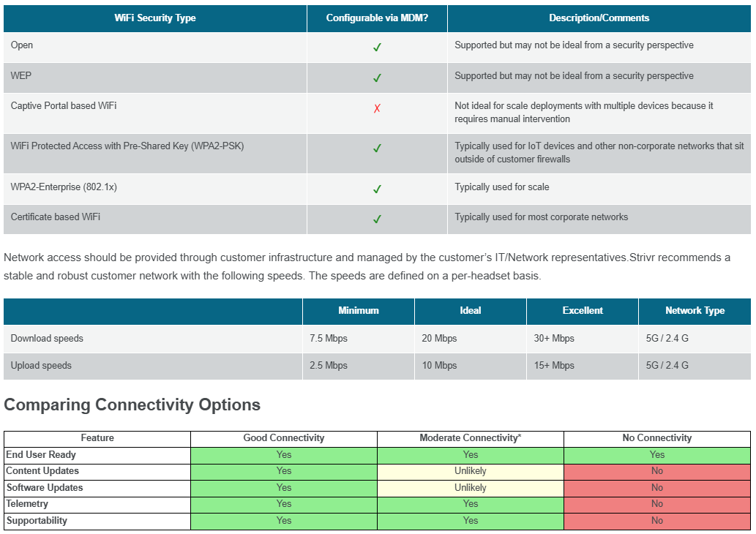Click the 'Network access should be provided' paragraph

[x=367, y=266]
